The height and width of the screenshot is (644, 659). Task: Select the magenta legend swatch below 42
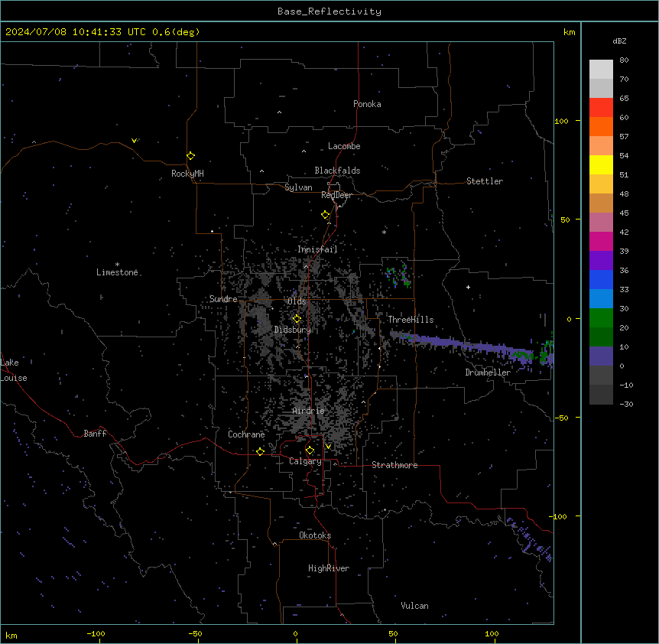pos(601,241)
